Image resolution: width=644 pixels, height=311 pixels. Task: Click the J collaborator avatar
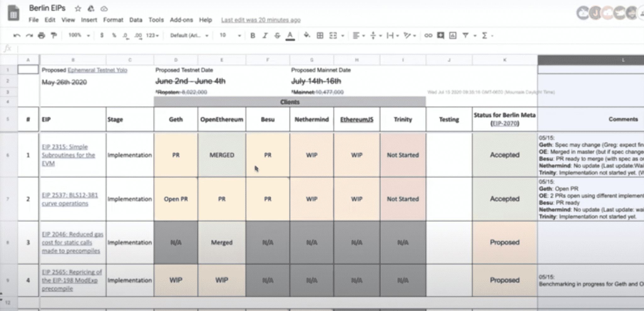[595, 13]
